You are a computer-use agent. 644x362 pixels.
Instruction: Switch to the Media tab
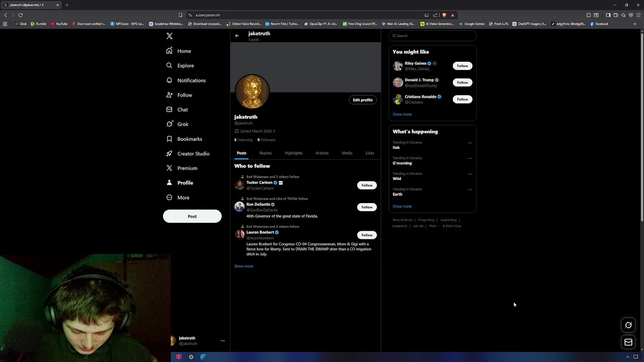tap(347, 153)
